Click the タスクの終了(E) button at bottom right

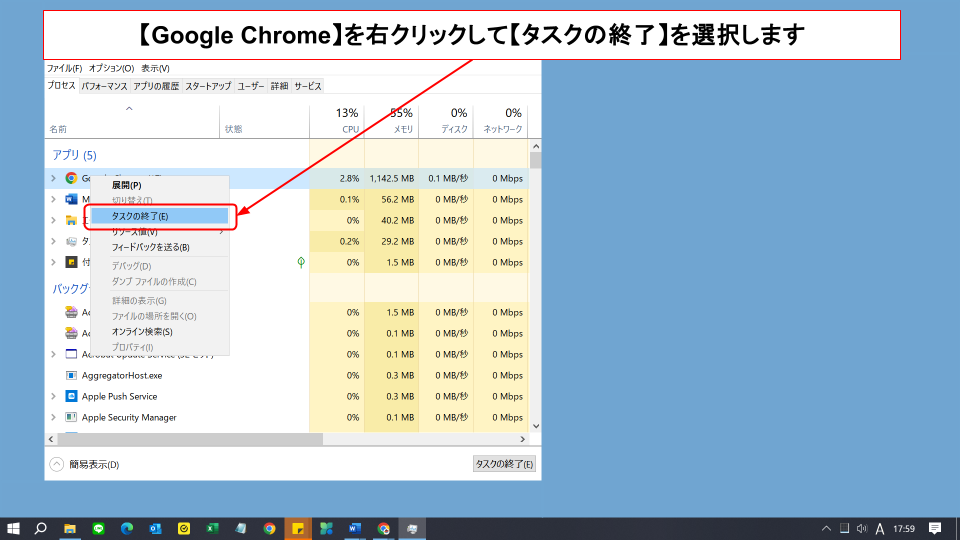coord(504,464)
